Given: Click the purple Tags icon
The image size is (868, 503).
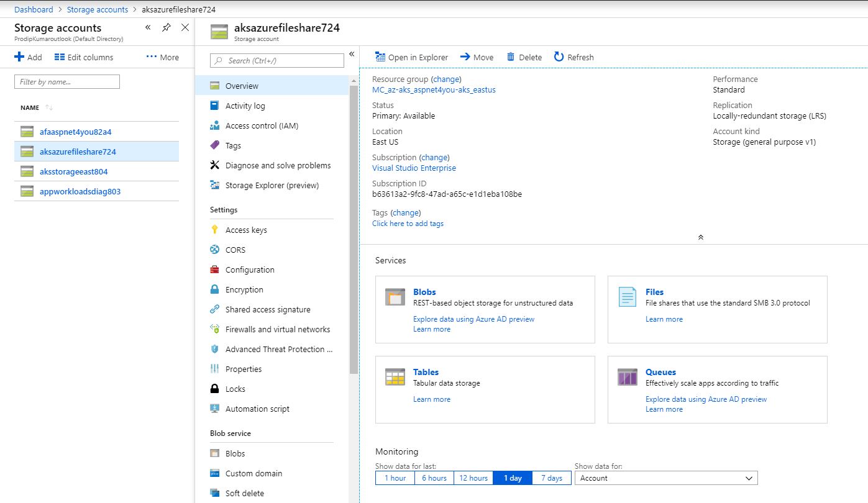Looking at the screenshot, I should click(x=214, y=145).
